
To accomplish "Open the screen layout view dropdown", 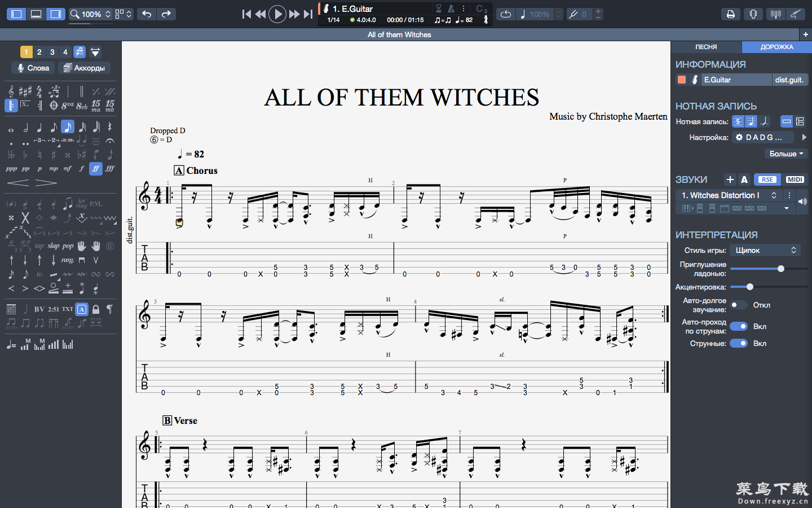I will [x=123, y=14].
